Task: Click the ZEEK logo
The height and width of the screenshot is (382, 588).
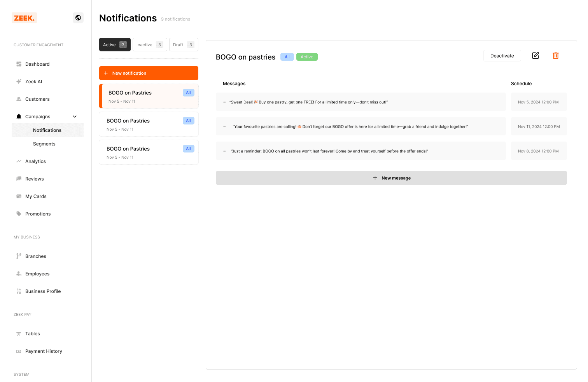Action: coord(24,18)
